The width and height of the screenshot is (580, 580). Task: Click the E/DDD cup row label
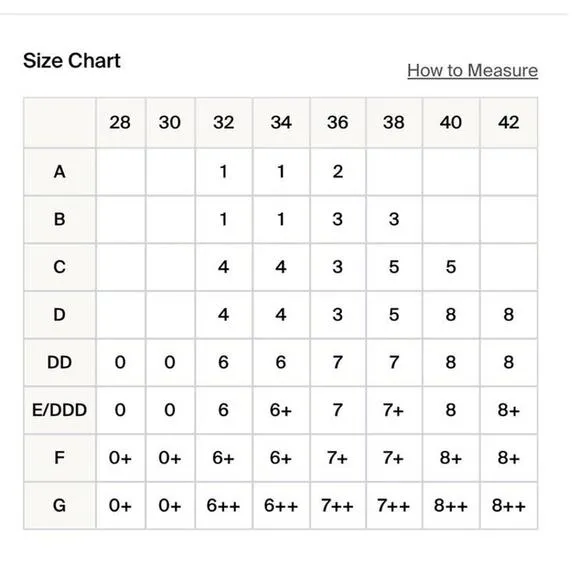tap(60, 410)
